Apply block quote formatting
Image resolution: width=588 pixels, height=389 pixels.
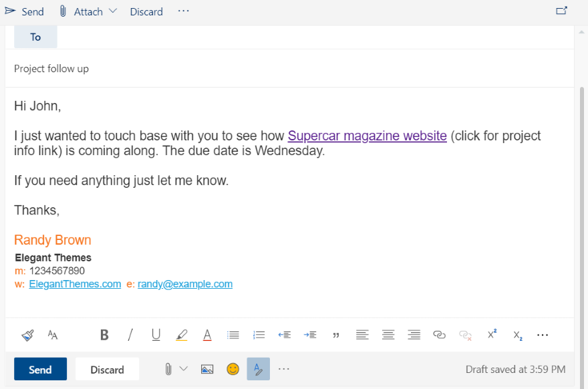336,335
